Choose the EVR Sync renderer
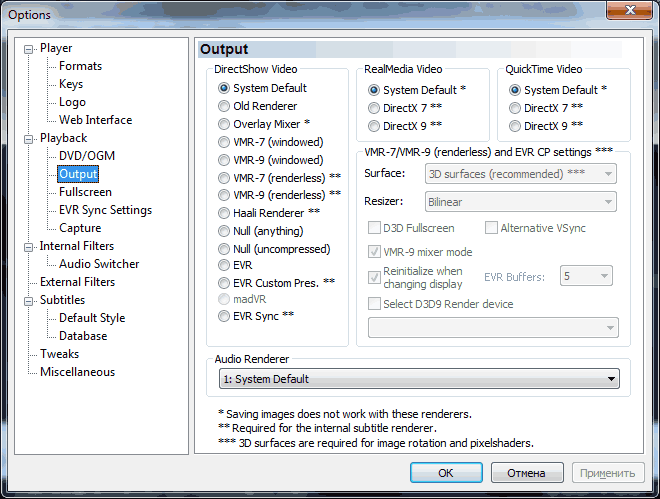The height and width of the screenshot is (499, 660). (225, 316)
